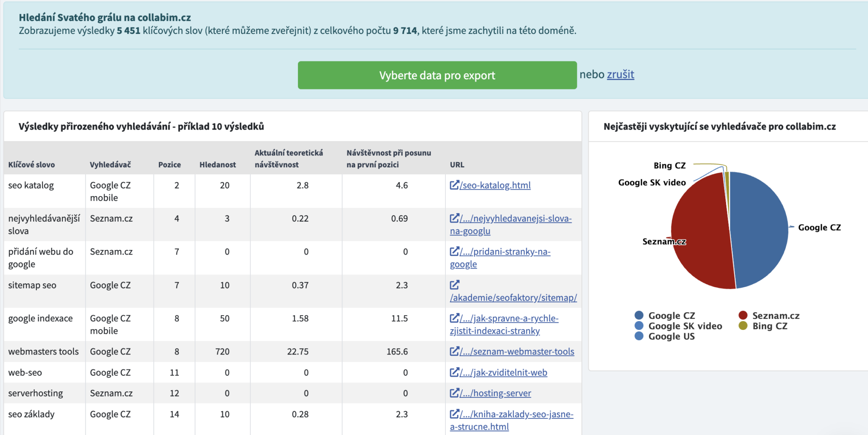Viewport: 868px width, 435px height.
Task: Open jak-zviditelnit-web with its link-out icon
Action: coord(454,372)
